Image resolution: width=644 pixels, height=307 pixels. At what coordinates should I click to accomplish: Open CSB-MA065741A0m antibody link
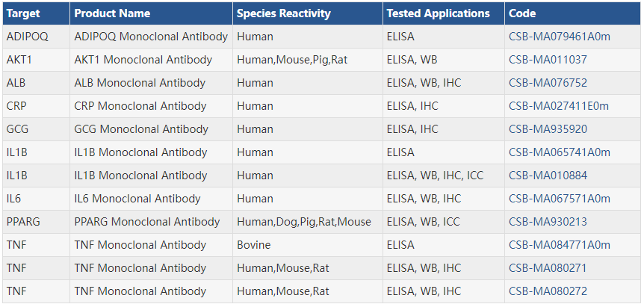tap(559, 152)
